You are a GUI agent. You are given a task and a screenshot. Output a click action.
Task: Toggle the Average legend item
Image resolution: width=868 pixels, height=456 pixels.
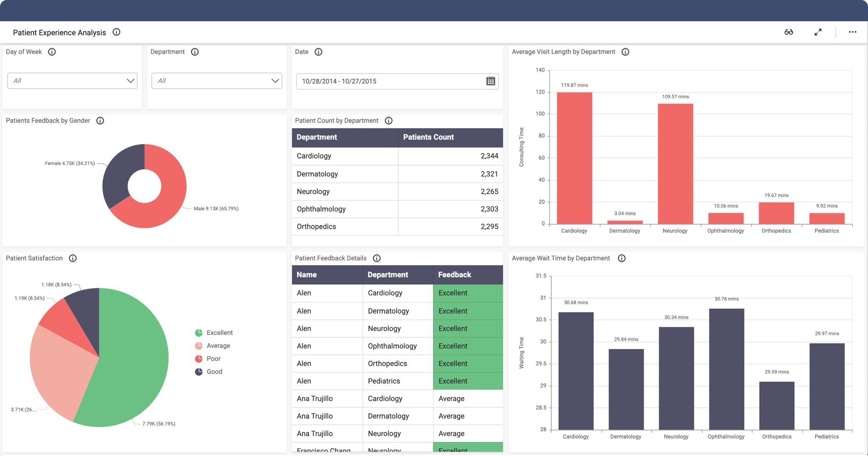pos(213,346)
